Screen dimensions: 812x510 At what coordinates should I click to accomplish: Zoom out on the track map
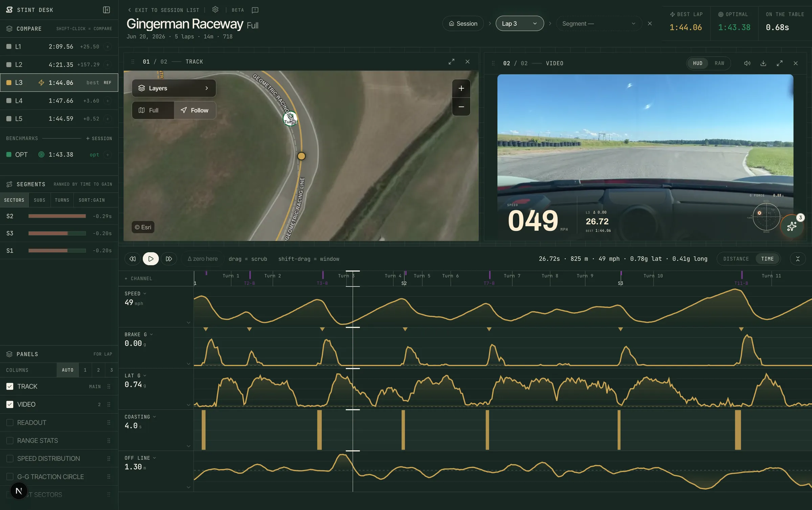click(461, 107)
